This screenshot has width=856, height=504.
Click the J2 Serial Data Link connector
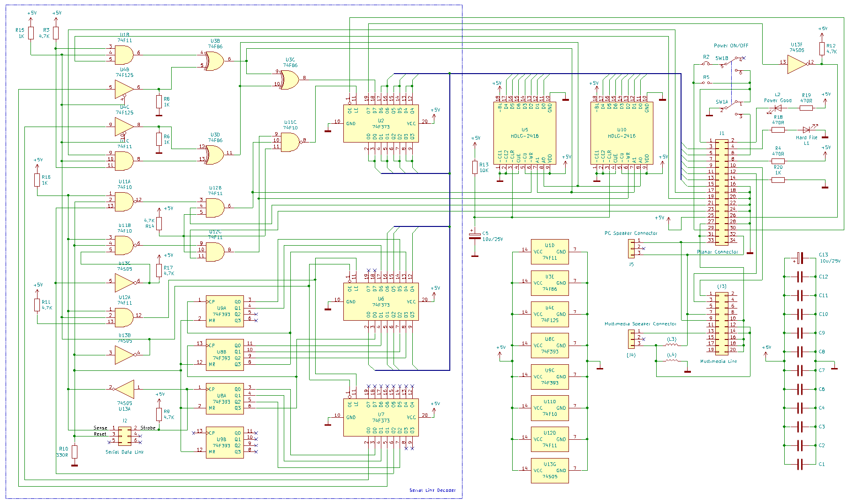point(125,436)
